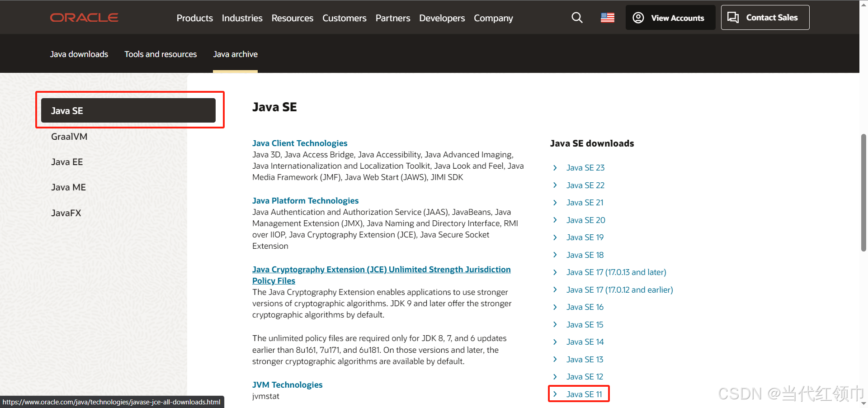Image resolution: width=868 pixels, height=408 pixels.
Task: Click the Oracle logo
Action: (84, 18)
